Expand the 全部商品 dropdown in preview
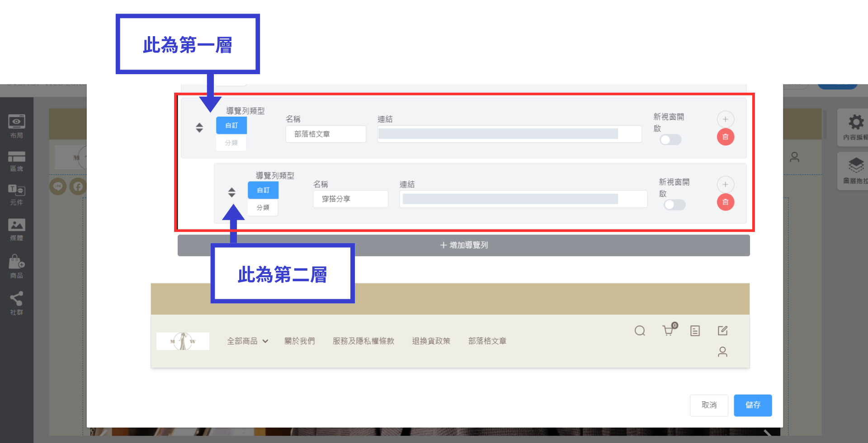Viewport: 868px width, 443px height. (248, 341)
